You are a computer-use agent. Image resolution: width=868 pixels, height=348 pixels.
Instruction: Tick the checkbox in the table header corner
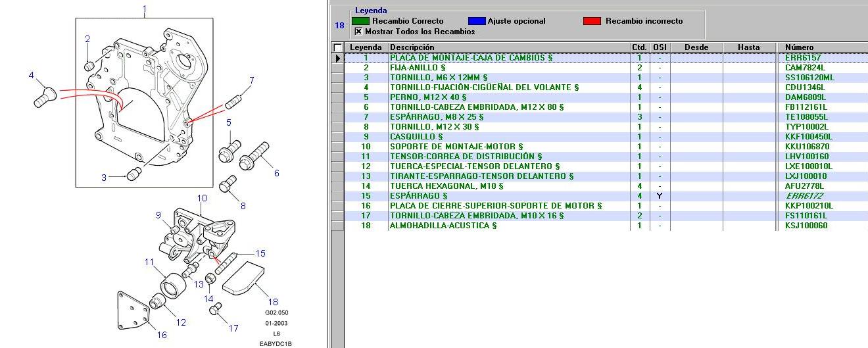[x=337, y=47]
